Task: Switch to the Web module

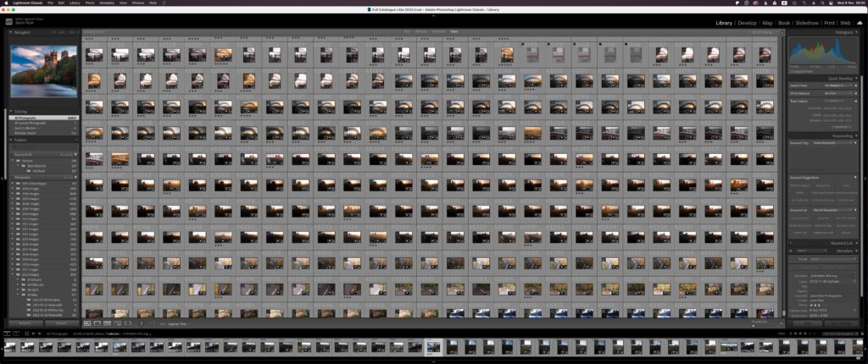Action: coord(845,23)
